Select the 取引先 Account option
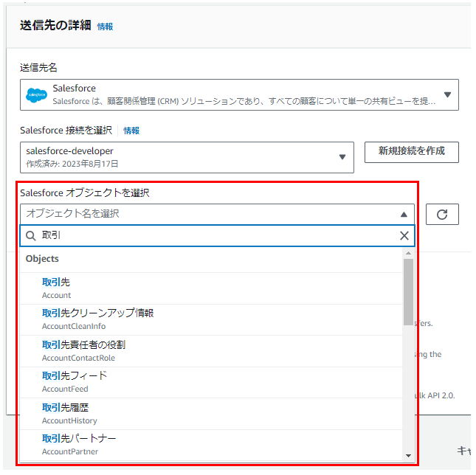Viewport: 476px width, 475px height. click(211, 288)
